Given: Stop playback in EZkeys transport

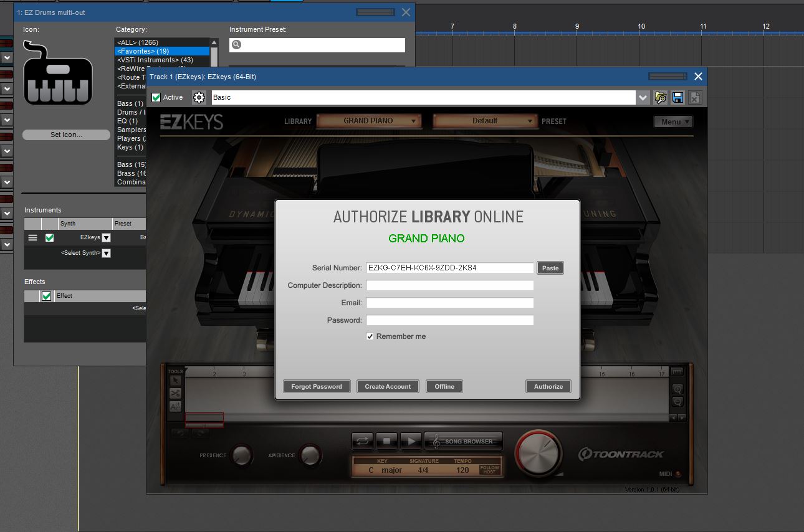Looking at the screenshot, I should (x=386, y=441).
